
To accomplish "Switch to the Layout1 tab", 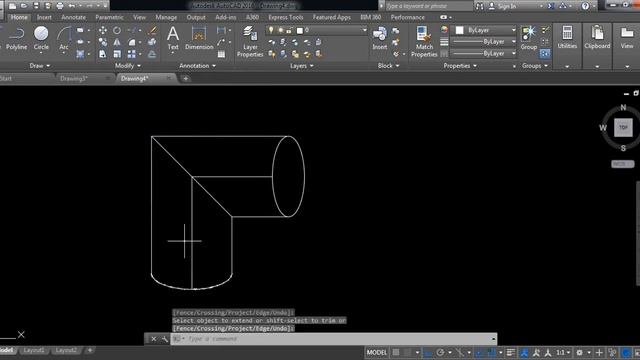I will pos(34,351).
